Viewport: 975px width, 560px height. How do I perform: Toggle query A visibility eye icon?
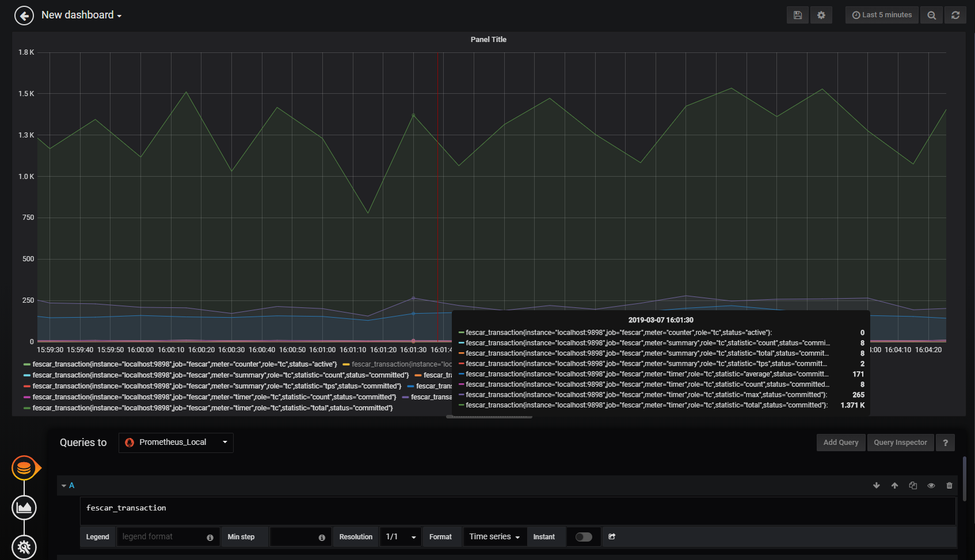931,486
